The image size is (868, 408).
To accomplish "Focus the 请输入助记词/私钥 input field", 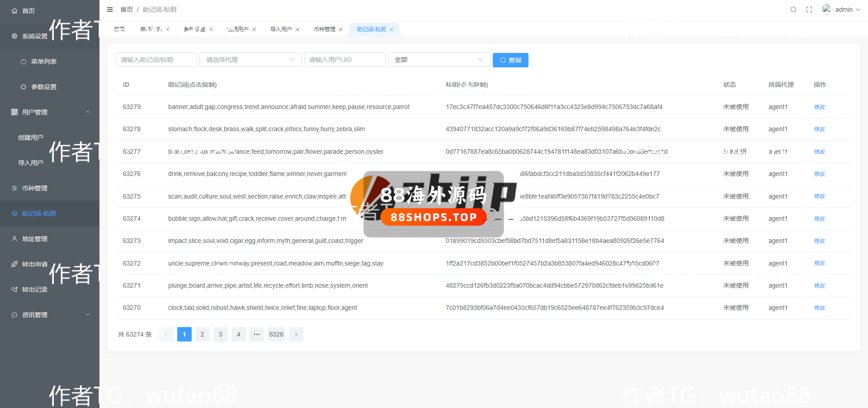I will point(156,60).
